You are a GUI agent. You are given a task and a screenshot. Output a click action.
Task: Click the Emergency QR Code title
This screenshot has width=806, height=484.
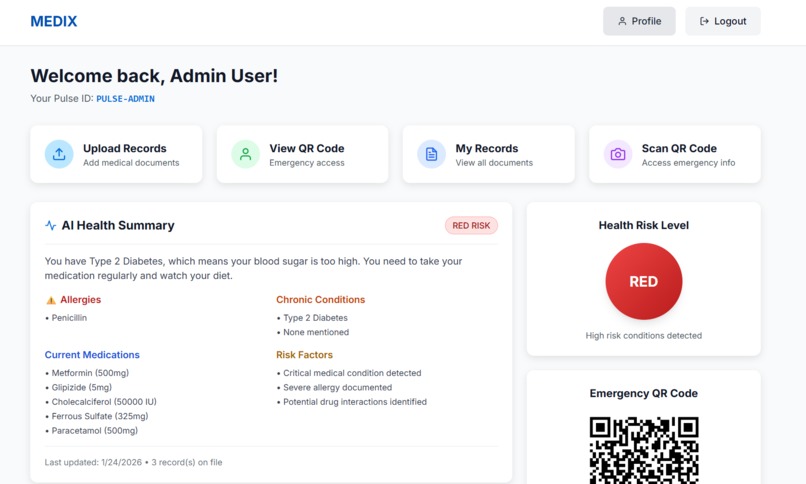[644, 393]
